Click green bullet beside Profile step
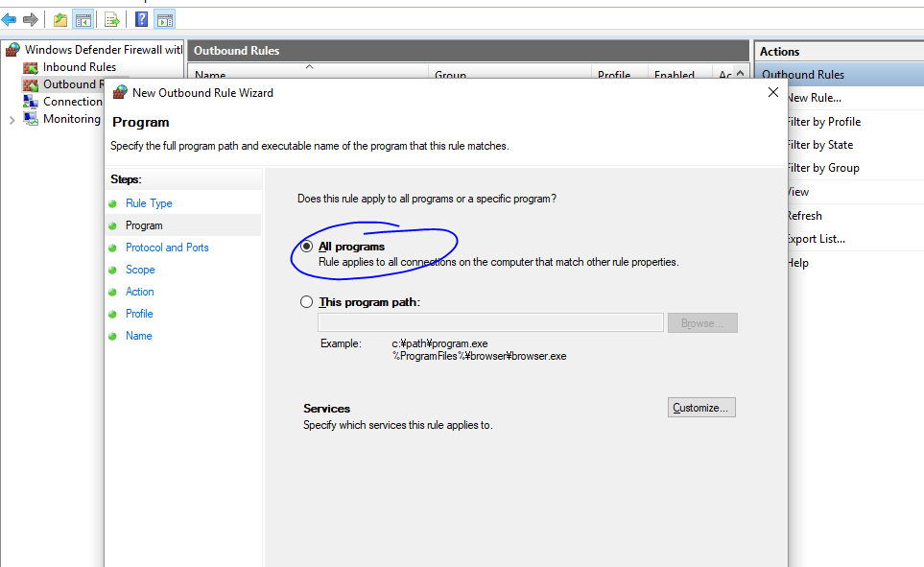This screenshot has height=567, width=924. 112,314
